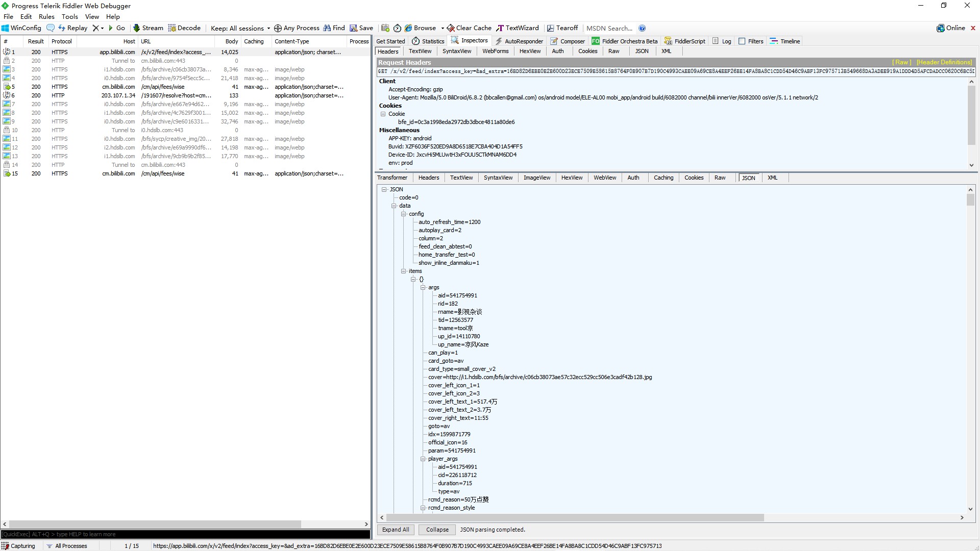Viewport: 980px width, 551px height.
Task: Click the JSON view vertical scrollbar thumb
Action: click(971, 199)
